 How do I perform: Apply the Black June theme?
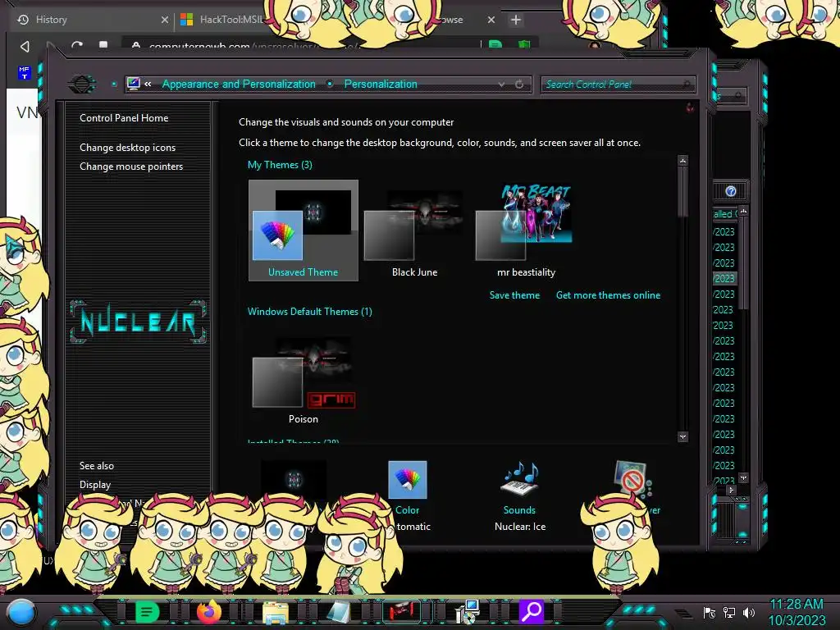[x=414, y=231]
